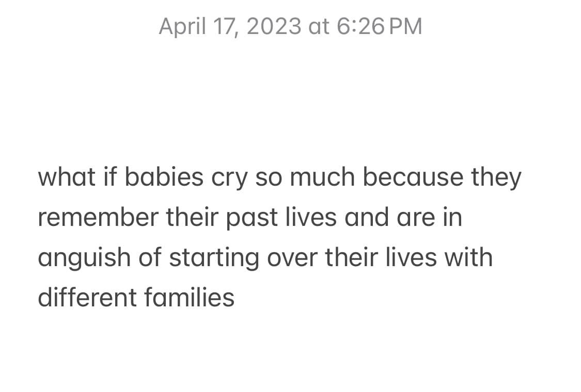Tap the word "anguish" in the note

84,258
